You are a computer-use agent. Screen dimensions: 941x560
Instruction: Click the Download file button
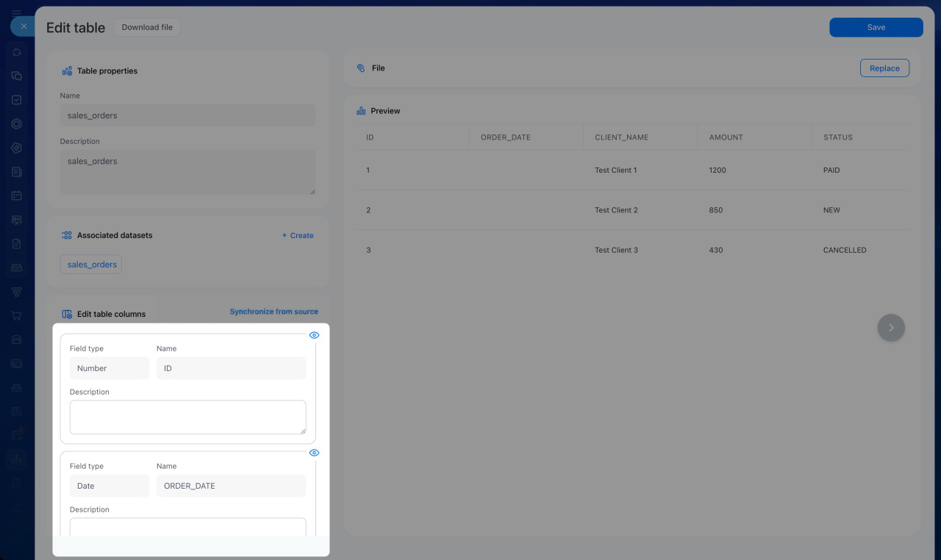coord(147,27)
